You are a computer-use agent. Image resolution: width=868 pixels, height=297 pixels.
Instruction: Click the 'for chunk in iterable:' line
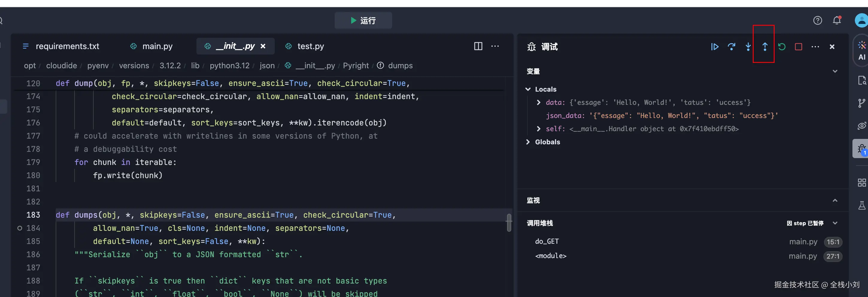point(125,163)
